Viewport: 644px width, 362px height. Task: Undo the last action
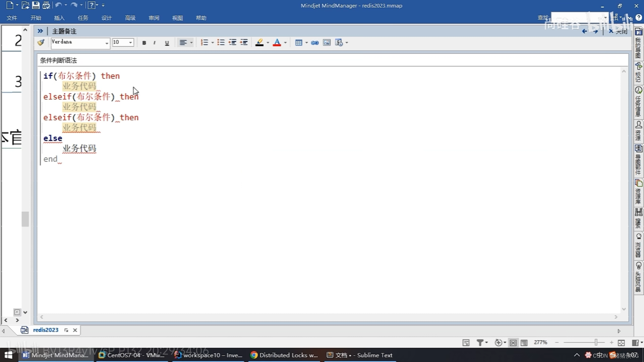58,5
